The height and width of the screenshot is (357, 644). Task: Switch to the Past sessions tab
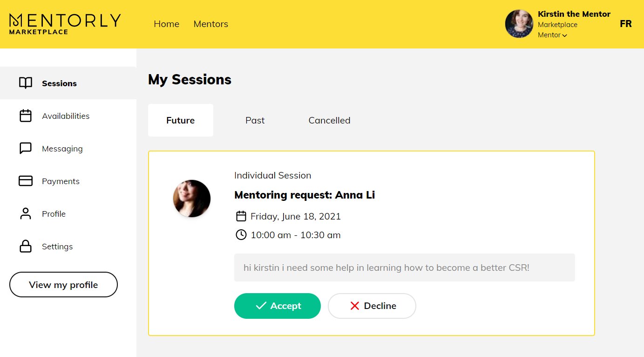click(x=255, y=120)
